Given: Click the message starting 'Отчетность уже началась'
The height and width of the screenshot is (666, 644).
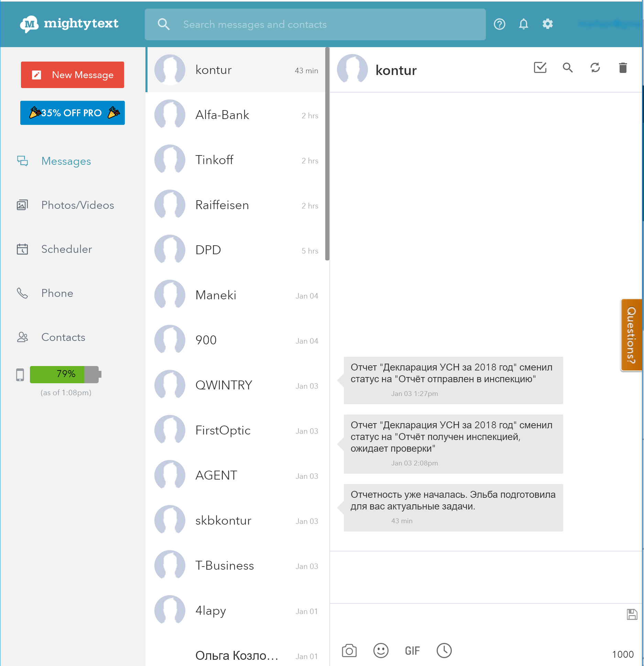Looking at the screenshot, I should [x=453, y=508].
